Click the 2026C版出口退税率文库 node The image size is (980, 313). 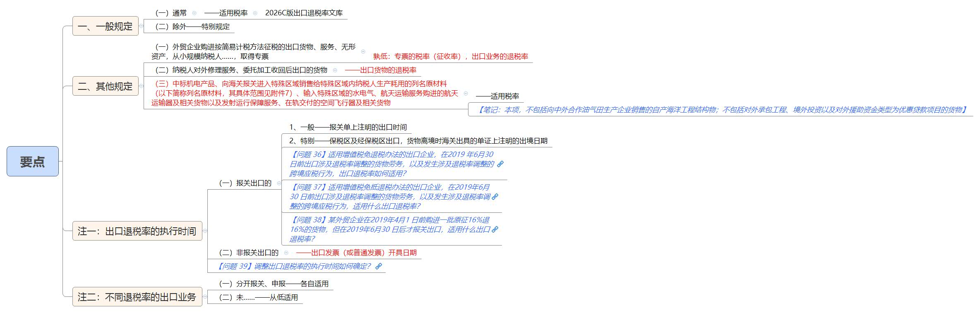304,13
